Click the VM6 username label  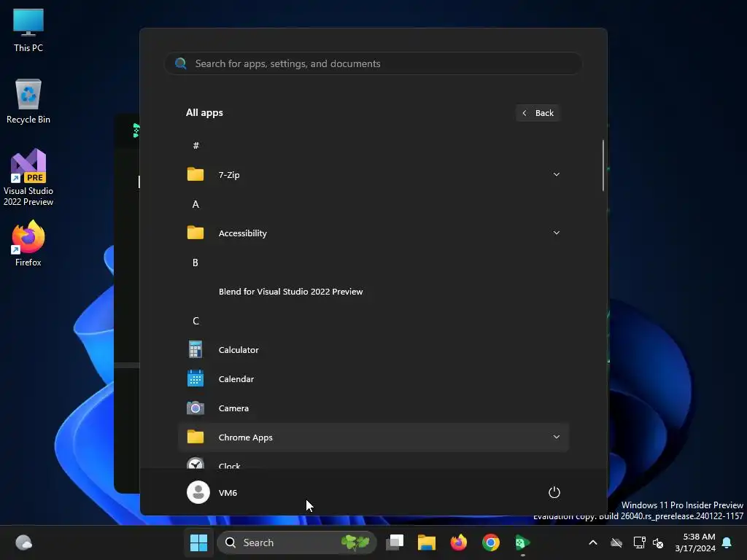tap(228, 492)
